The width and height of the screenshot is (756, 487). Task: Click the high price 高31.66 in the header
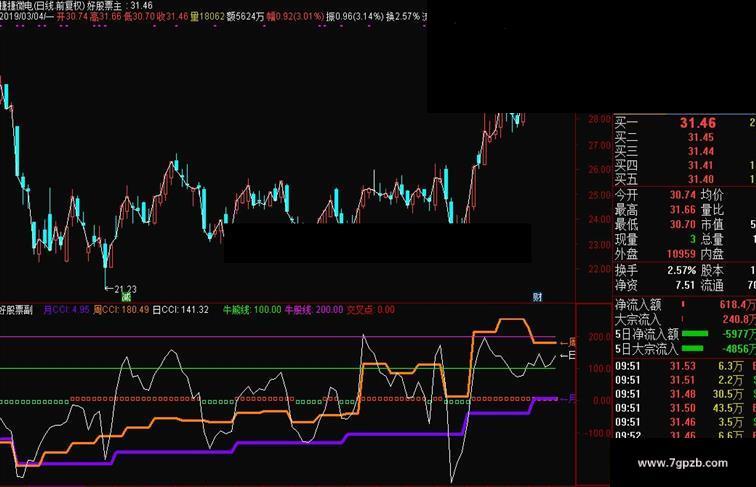coord(106,16)
